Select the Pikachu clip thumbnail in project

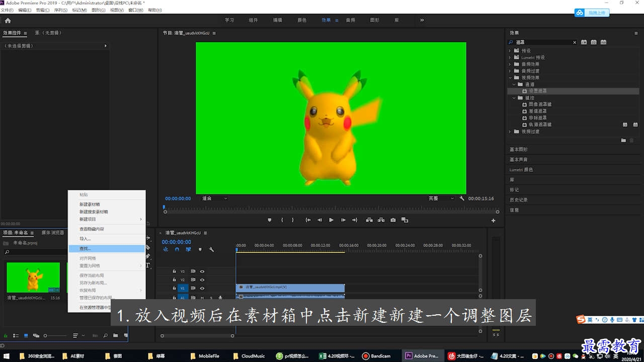click(33, 278)
